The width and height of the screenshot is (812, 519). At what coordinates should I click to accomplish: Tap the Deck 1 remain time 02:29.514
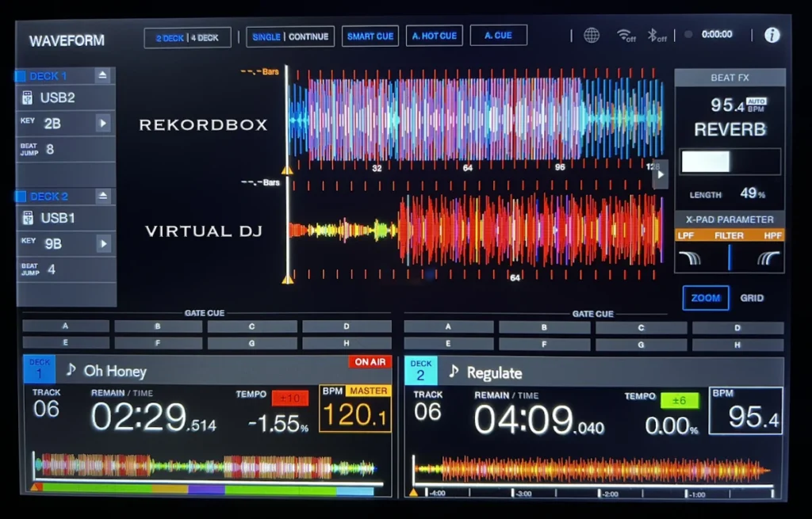153,417
